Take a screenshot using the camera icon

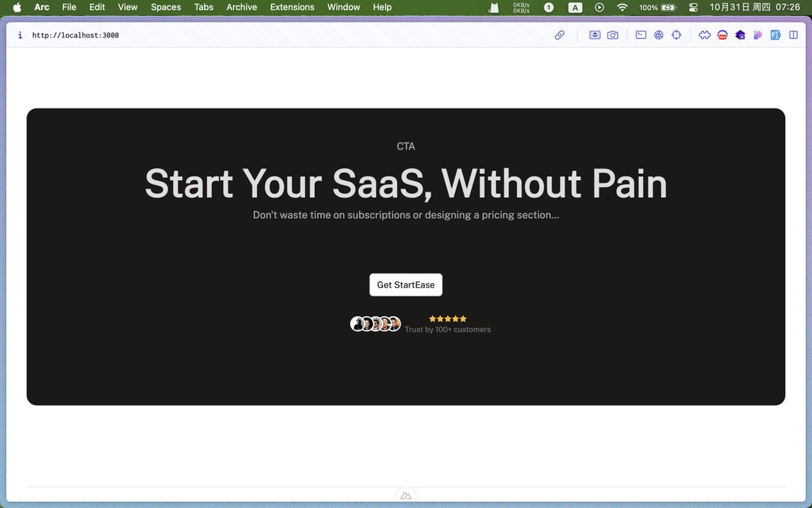click(613, 35)
